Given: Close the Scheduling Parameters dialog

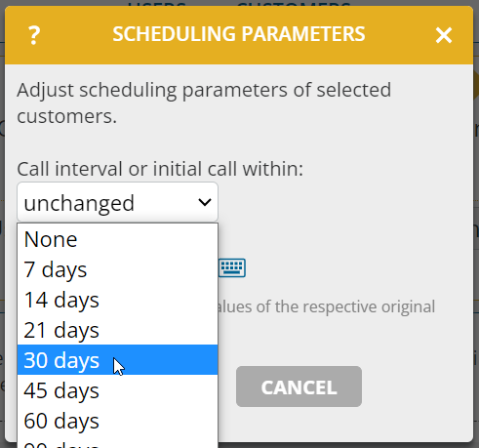Looking at the screenshot, I should tap(444, 35).
